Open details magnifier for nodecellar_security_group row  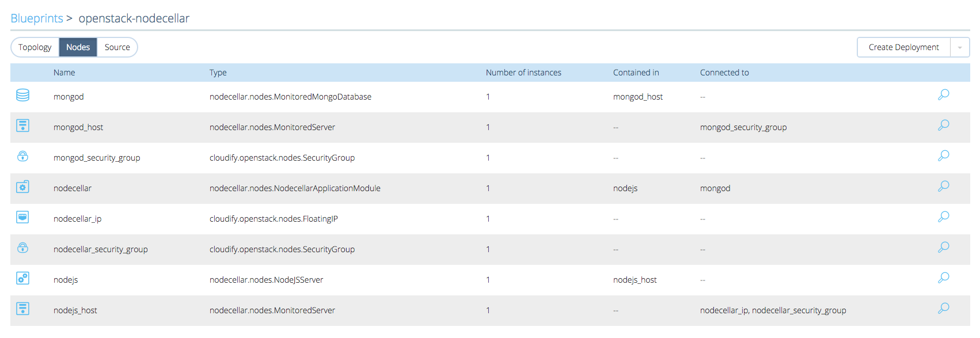click(x=943, y=248)
